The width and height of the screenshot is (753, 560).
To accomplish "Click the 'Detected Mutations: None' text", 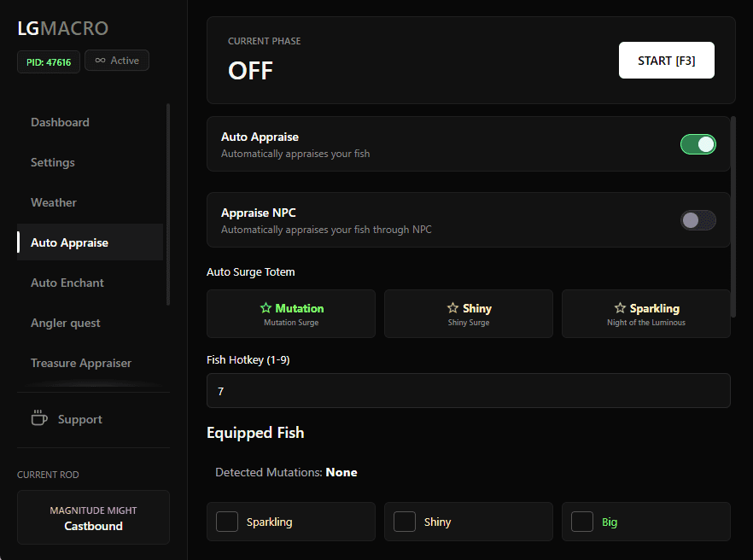I will click(x=286, y=472).
